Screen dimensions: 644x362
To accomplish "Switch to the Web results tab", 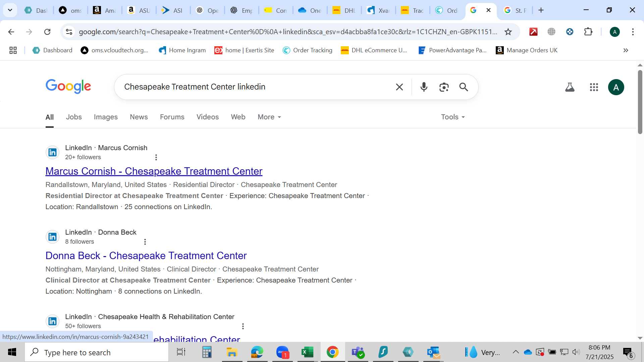I will tap(238, 117).
